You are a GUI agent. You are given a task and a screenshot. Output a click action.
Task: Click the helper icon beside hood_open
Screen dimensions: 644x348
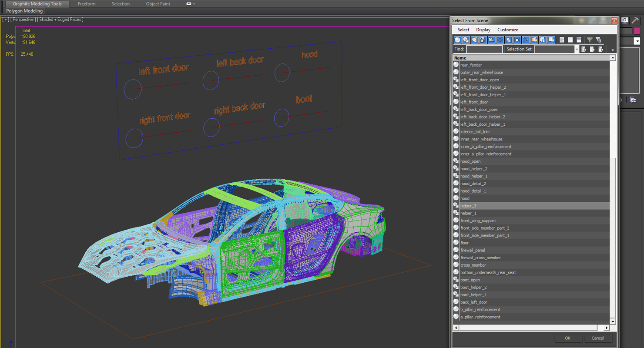[x=456, y=161]
